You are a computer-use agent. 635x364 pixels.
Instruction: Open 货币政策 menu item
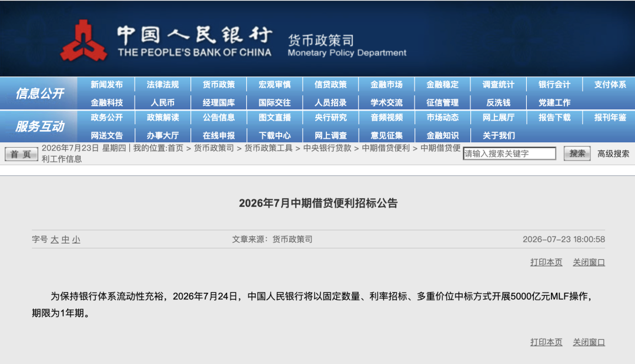coord(219,85)
